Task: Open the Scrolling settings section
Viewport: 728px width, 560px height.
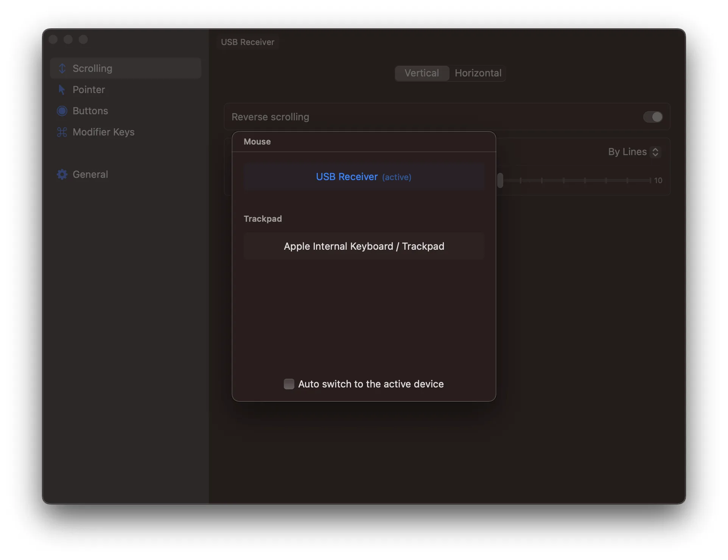Action: (x=126, y=68)
